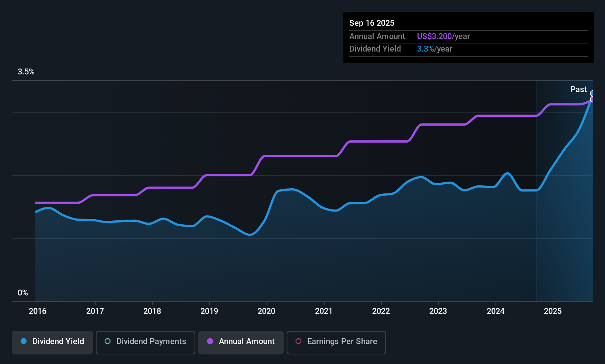The image size is (605, 364).
Task: Click the 2020 year axis label
Action: coord(266,311)
